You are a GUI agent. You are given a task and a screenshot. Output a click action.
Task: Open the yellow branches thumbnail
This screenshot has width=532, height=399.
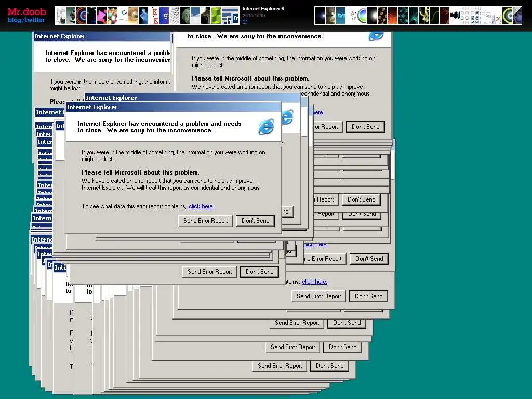pos(424,16)
